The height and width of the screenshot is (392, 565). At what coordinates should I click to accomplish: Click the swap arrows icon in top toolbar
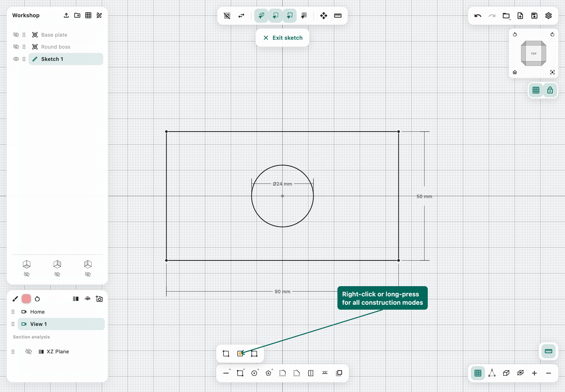241,16
